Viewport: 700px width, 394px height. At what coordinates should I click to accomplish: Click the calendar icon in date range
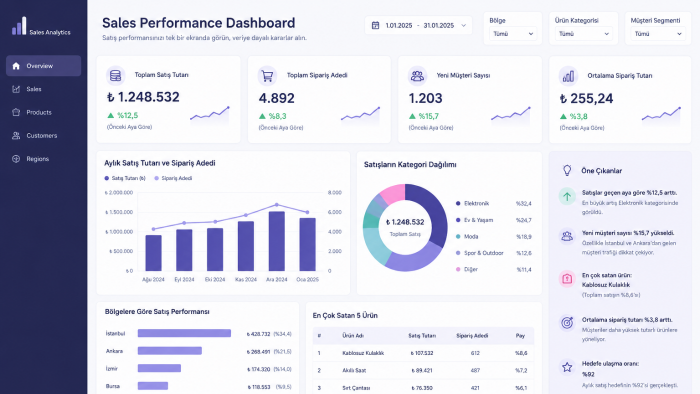coord(375,25)
